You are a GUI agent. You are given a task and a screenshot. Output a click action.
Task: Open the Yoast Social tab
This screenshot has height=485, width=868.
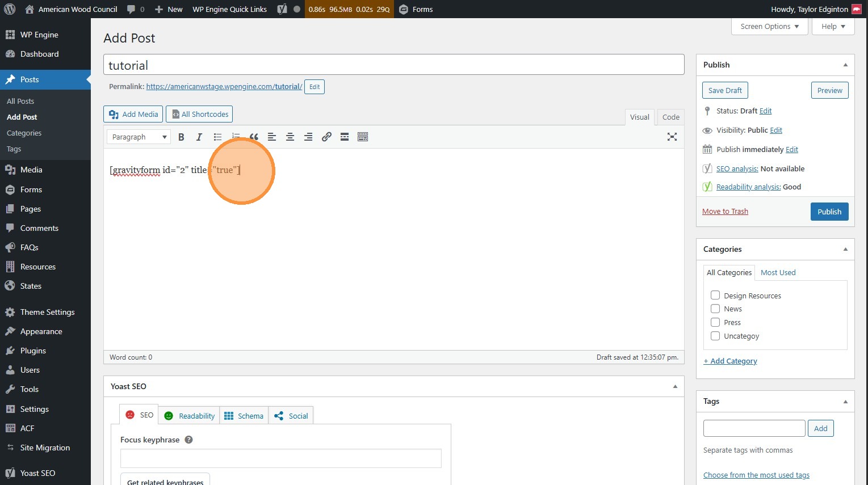coord(291,416)
